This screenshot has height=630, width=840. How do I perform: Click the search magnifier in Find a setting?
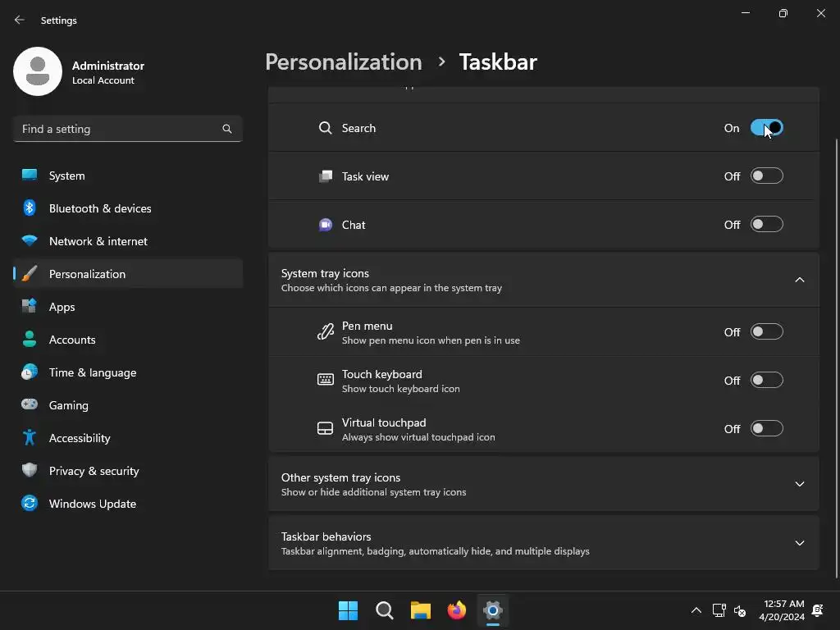click(x=227, y=129)
